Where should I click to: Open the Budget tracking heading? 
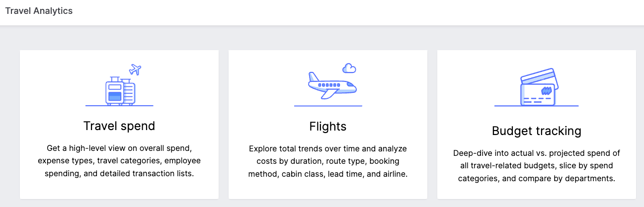(537, 131)
